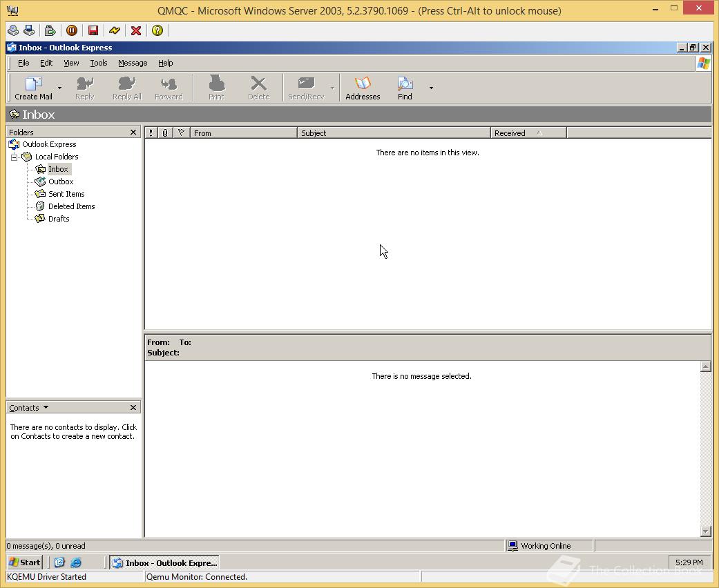Pause the virtual machine with orange pause icon

72,30
